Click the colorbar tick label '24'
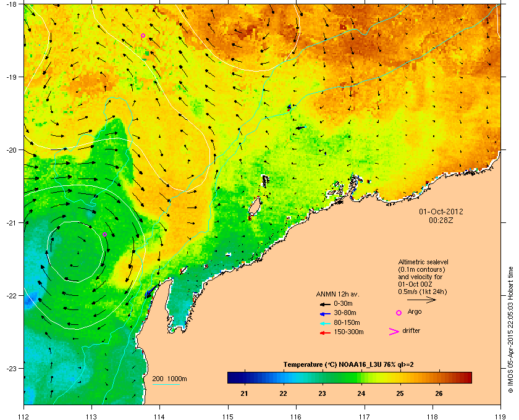Image resolution: width=519 pixels, height=420 pixels. pyautogui.click(x=361, y=393)
